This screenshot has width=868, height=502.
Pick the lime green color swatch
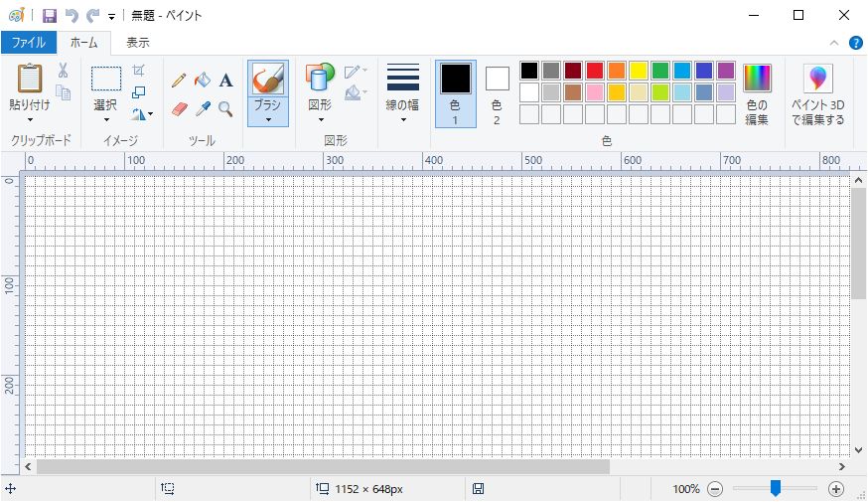click(660, 92)
